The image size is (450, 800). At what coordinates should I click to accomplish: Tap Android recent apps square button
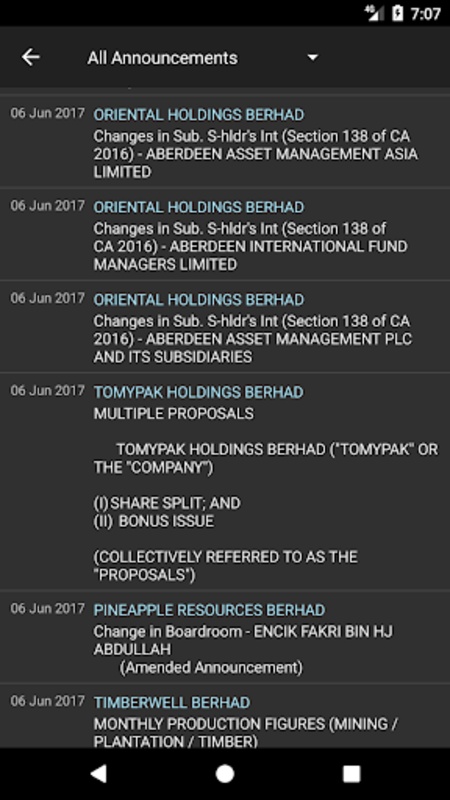(351, 773)
